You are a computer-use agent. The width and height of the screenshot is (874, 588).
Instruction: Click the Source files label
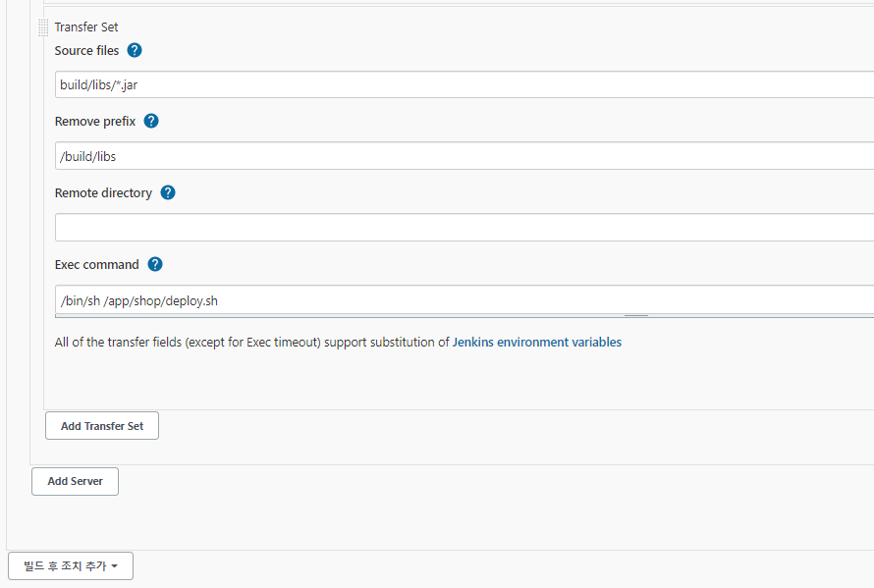pos(87,51)
